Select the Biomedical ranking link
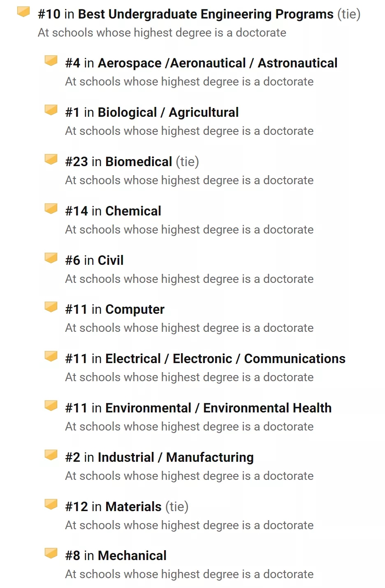Viewport: 385px width, 588px height. [139, 162]
